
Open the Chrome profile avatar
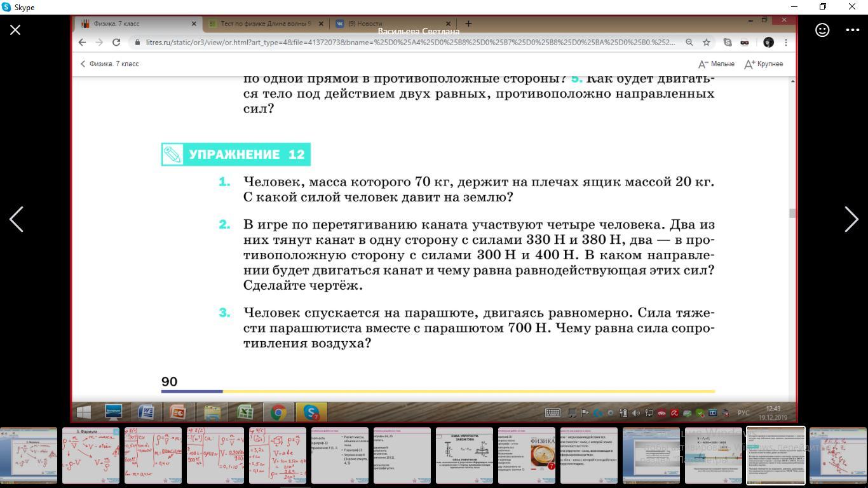click(x=768, y=42)
